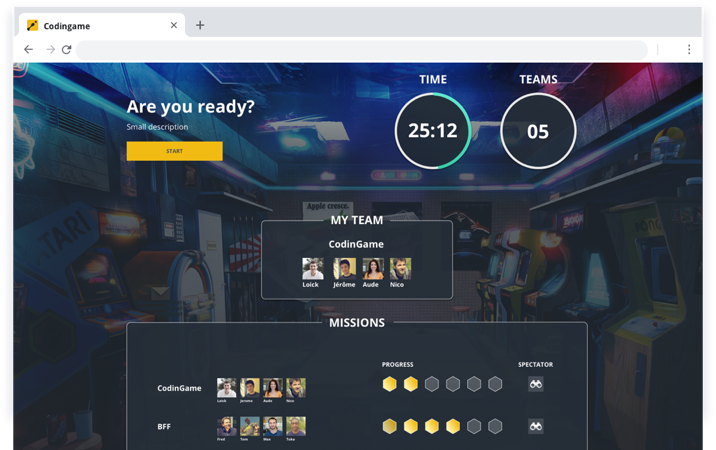Screen dimensions: 716x450
Task: Click Loick's avatar in My Team
Action: click(313, 268)
